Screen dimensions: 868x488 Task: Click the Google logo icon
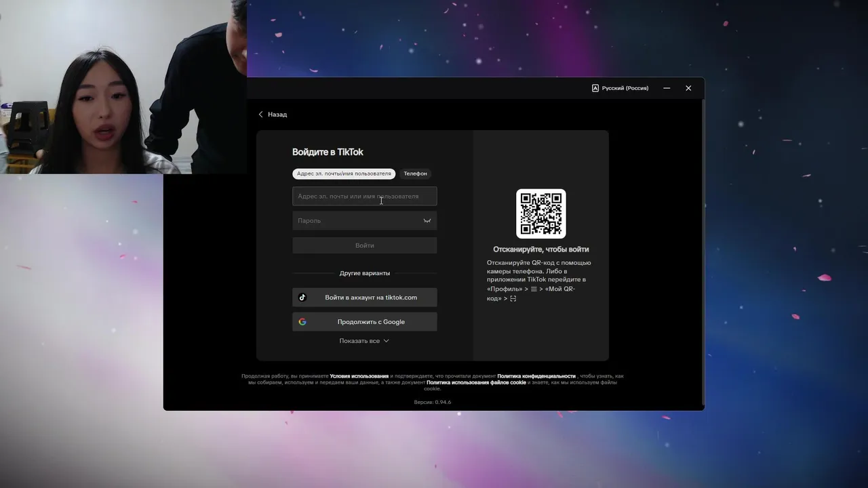(x=302, y=321)
